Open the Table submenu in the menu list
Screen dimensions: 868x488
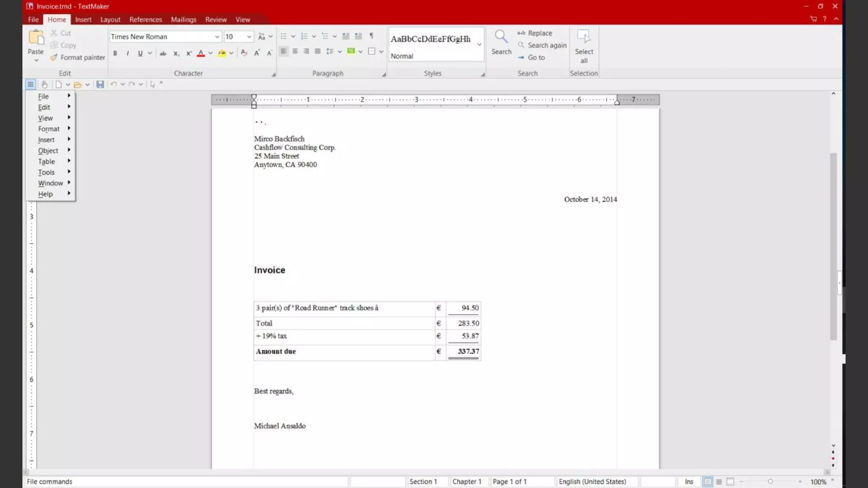click(47, 161)
